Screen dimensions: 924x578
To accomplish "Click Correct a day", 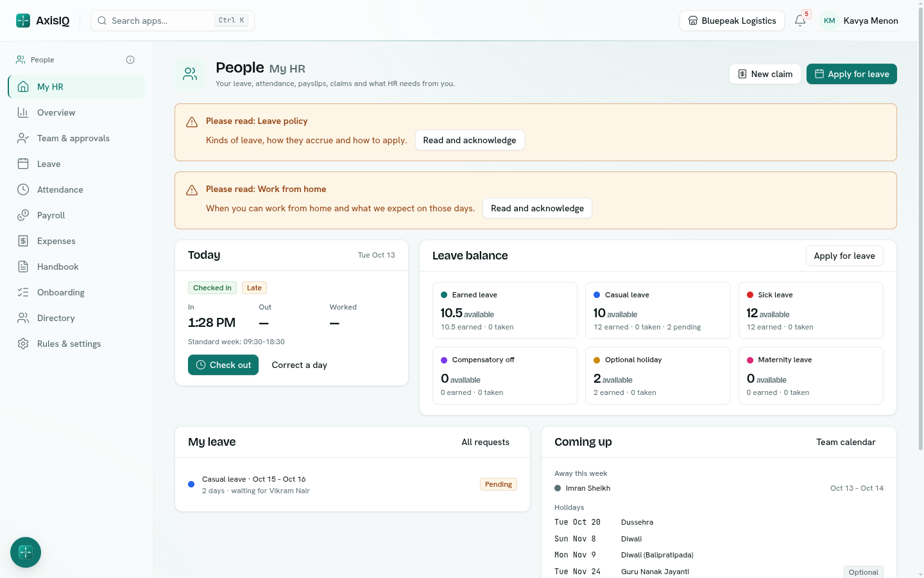I will [300, 365].
